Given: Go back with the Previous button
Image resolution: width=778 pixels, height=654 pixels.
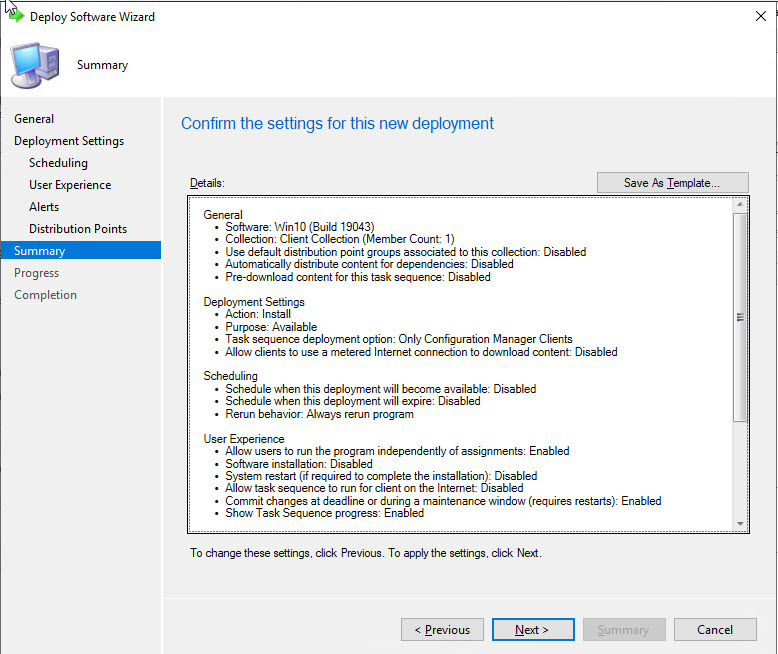Looking at the screenshot, I should click(442, 630).
